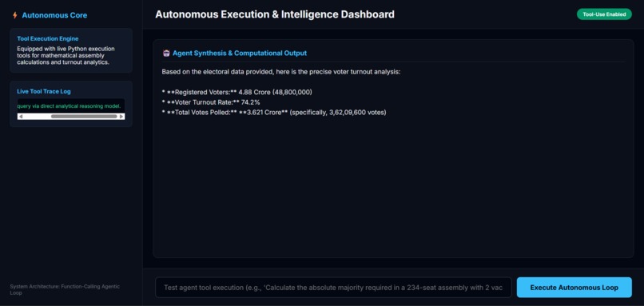This screenshot has height=306, width=644.
Task: Click the Registered Voters 4.88 Crore line
Action: click(237, 92)
